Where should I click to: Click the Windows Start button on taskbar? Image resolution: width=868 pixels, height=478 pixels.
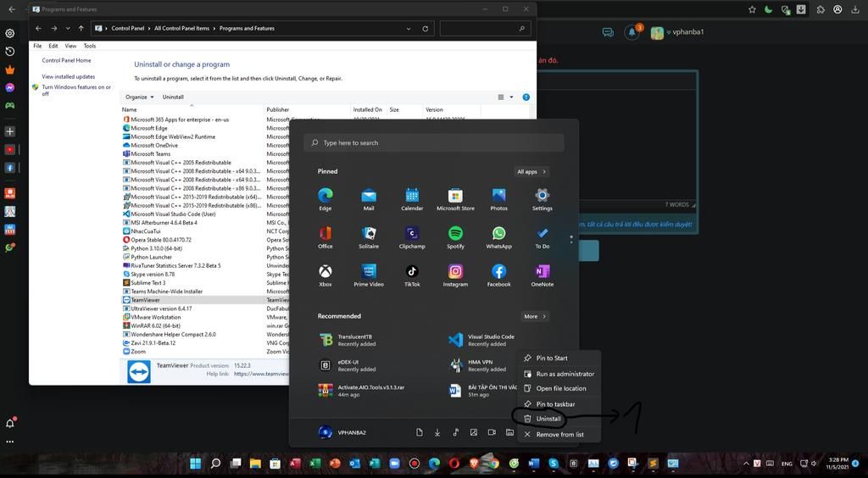click(196, 464)
